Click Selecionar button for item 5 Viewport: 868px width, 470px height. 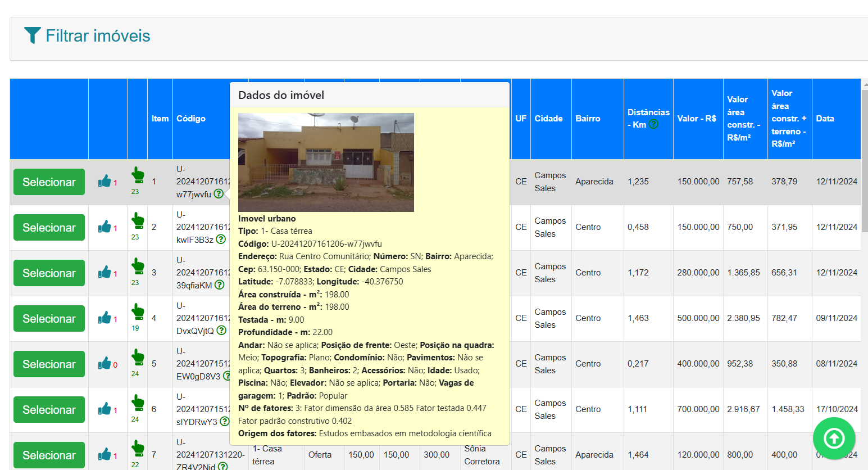pyautogui.click(x=49, y=364)
